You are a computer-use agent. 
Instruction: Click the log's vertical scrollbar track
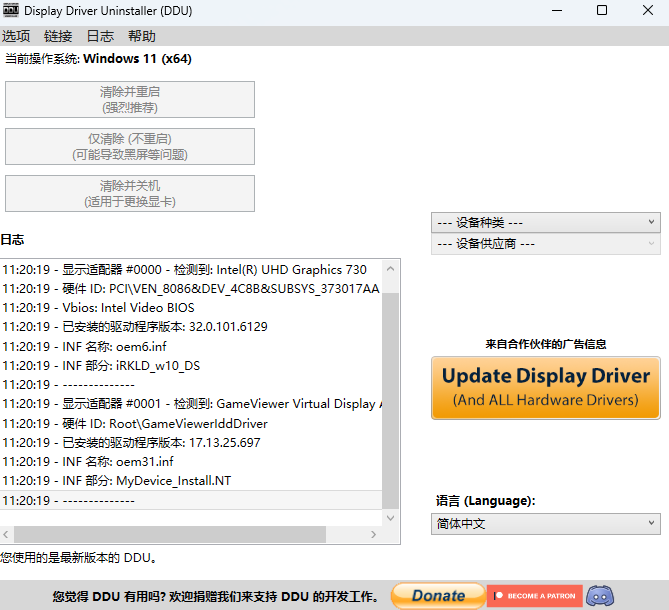(x=390, y=400)
